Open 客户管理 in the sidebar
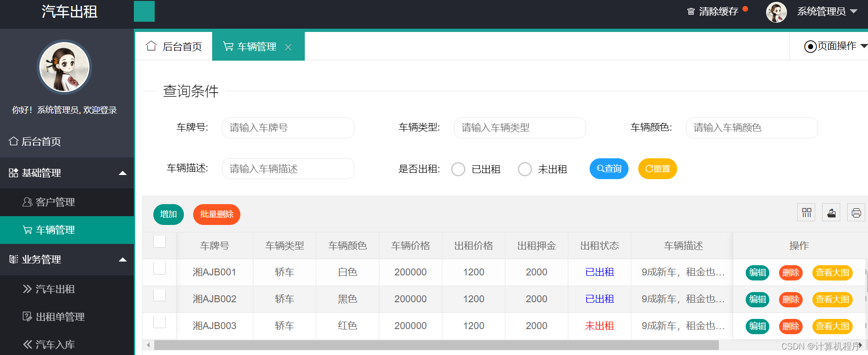This screenshot has width=868, height=355. (x=67, y=202)
